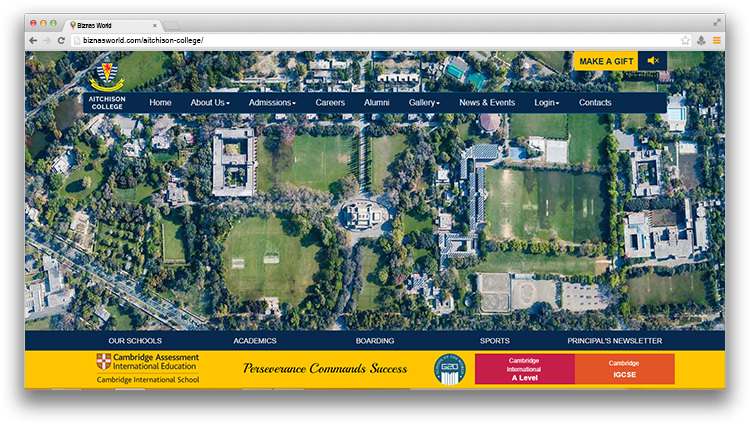Open the Contacts menu item
This screenshot has height=425, width=750.
[595, 102]
